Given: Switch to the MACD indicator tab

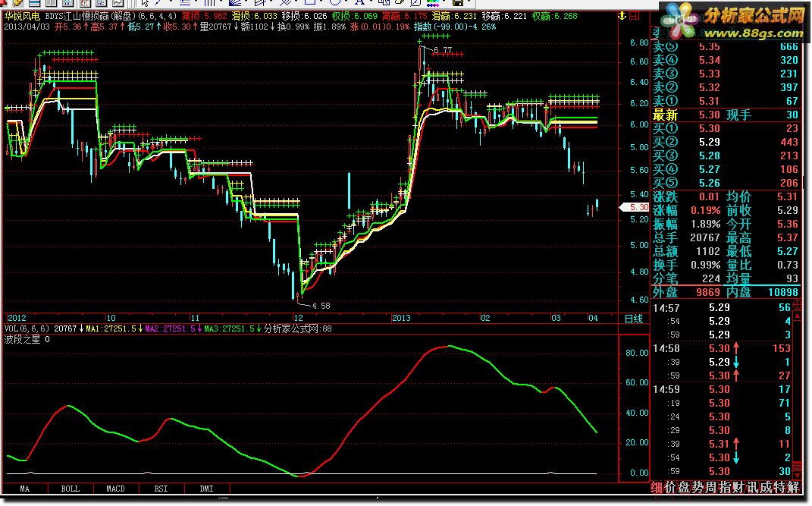Looking at the screenshot, I should pyautogui.click(x=115, y=489).
